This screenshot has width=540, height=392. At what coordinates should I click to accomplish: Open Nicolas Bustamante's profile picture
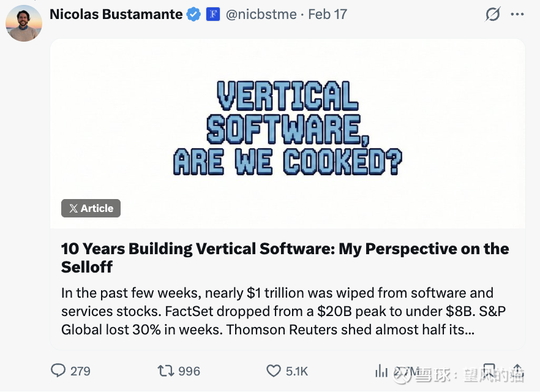[24, 23]
